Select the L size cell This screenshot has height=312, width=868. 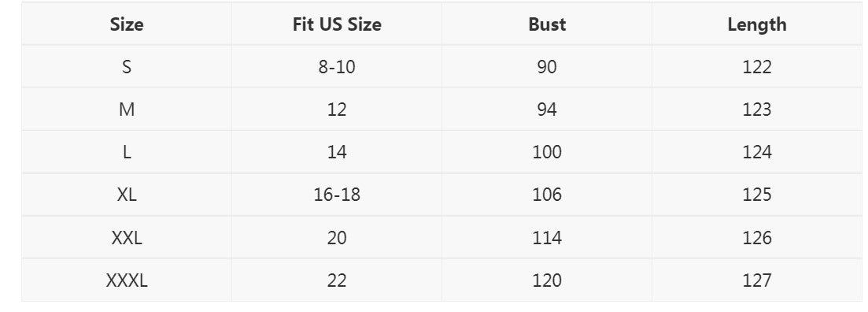point(127,152)
